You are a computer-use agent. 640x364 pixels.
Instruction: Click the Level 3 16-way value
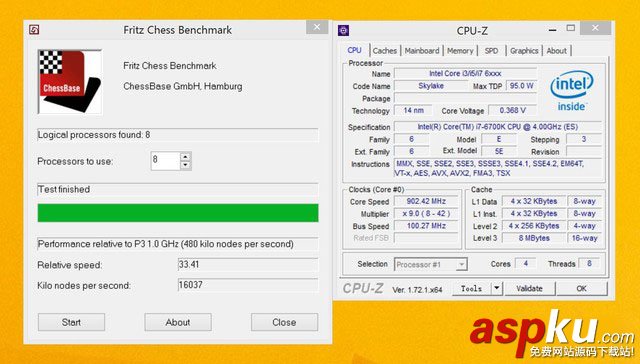tap(584, 238)
